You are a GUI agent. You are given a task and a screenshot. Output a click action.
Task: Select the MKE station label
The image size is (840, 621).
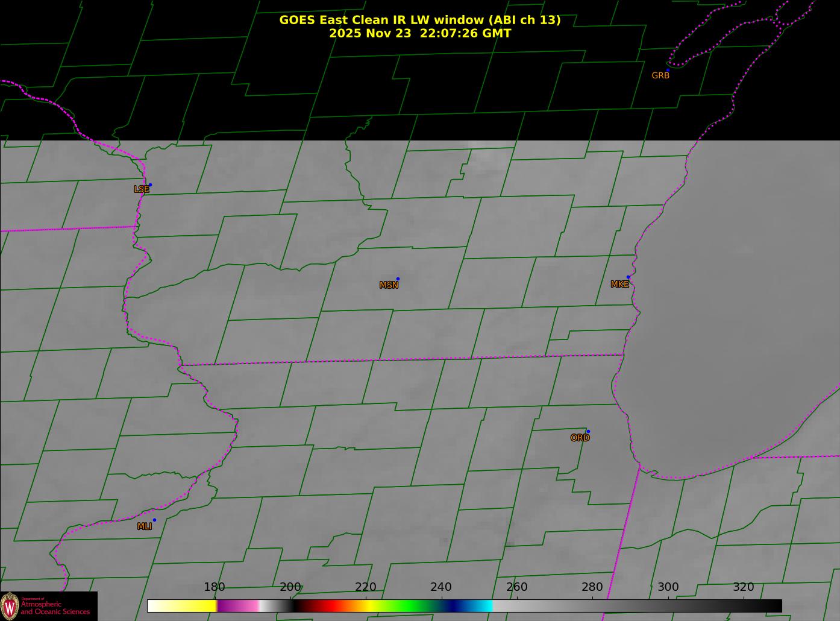coord(619,285)
